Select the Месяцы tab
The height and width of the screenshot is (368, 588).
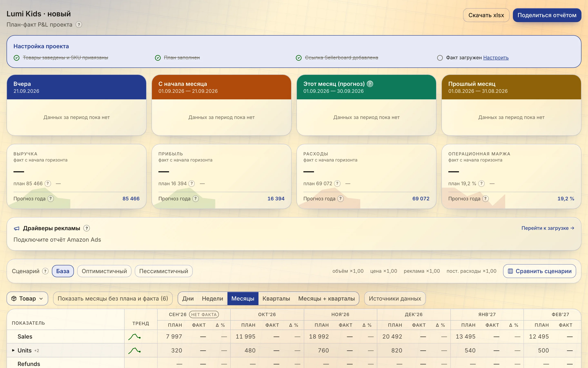click(x=243, y=298)
